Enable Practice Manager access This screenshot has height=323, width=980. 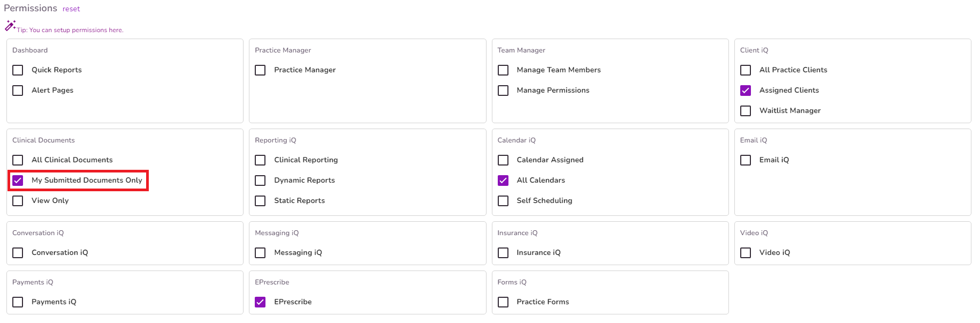point(260,70)
